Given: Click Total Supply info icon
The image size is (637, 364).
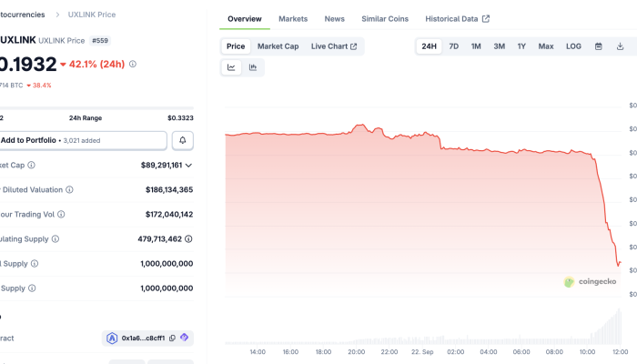Looking at the screenshot, I should click(35, 264).
